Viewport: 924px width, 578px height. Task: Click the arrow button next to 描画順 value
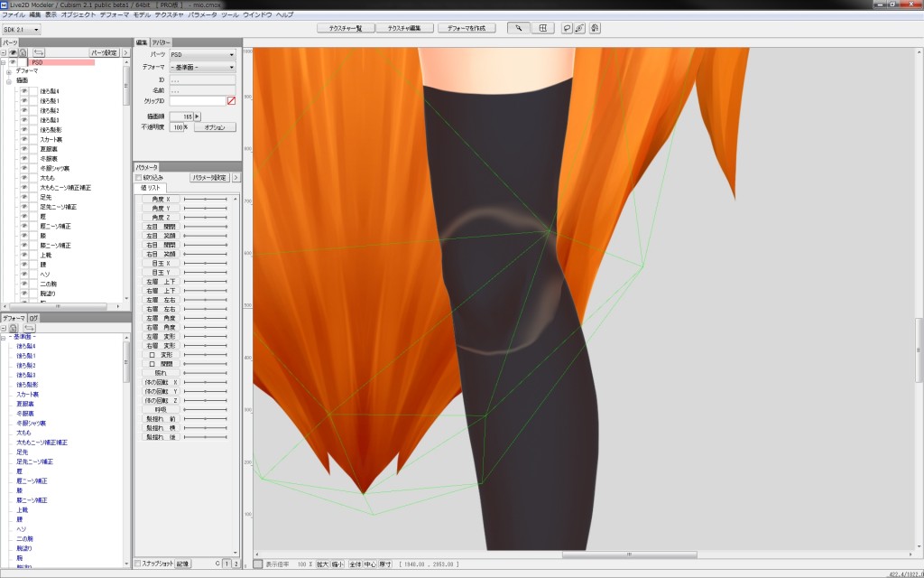tap(198, 117)
